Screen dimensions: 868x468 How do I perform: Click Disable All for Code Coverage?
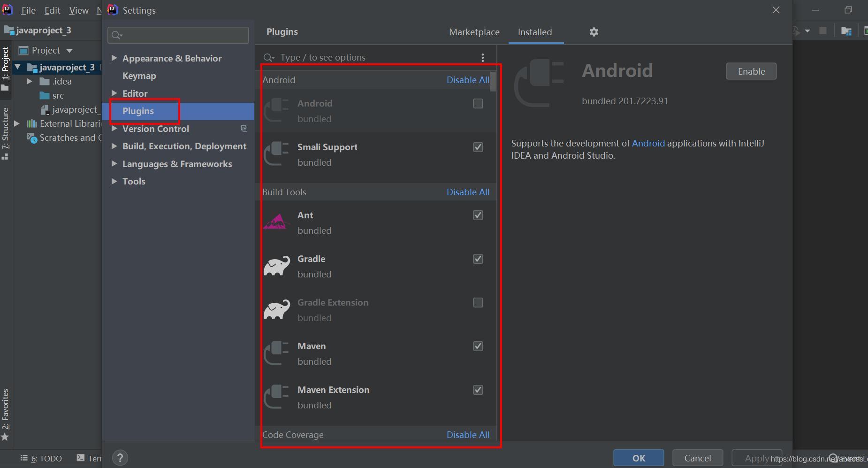coord(468,435)
